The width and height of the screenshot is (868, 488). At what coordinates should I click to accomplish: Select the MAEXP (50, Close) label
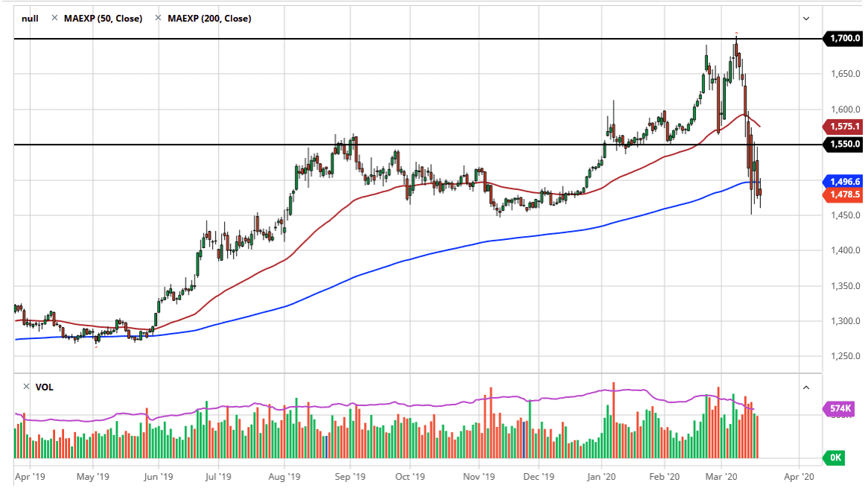[103, 19]
